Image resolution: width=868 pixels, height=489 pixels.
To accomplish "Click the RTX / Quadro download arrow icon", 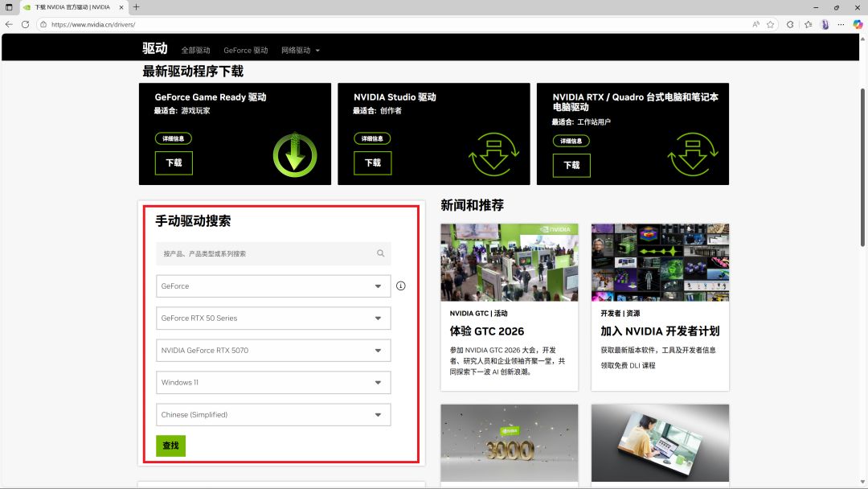I will [693, 154].
